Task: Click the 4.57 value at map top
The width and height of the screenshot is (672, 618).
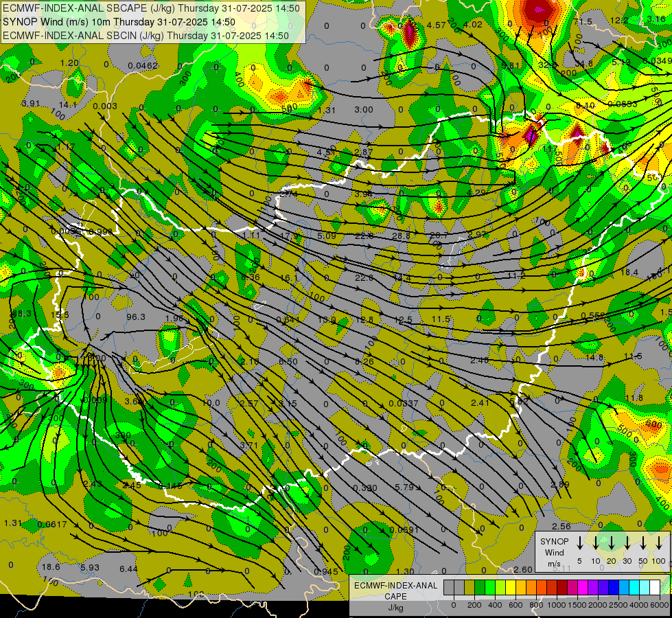Action: tap(437, 25)
